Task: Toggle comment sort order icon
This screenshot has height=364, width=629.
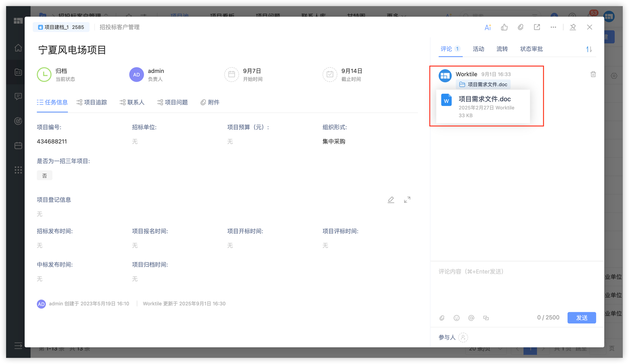Action: pos(589,49)
